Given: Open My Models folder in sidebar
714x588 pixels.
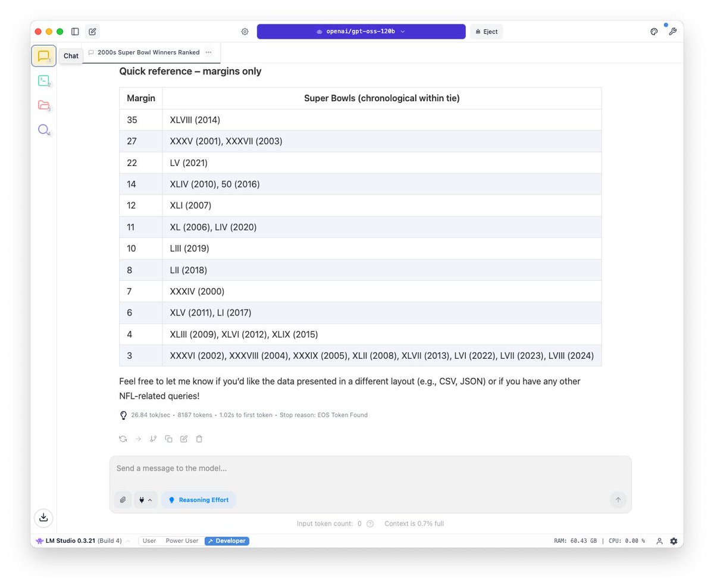Looking at the screenshot, I should pyautogui.click(x=43, y=105).
